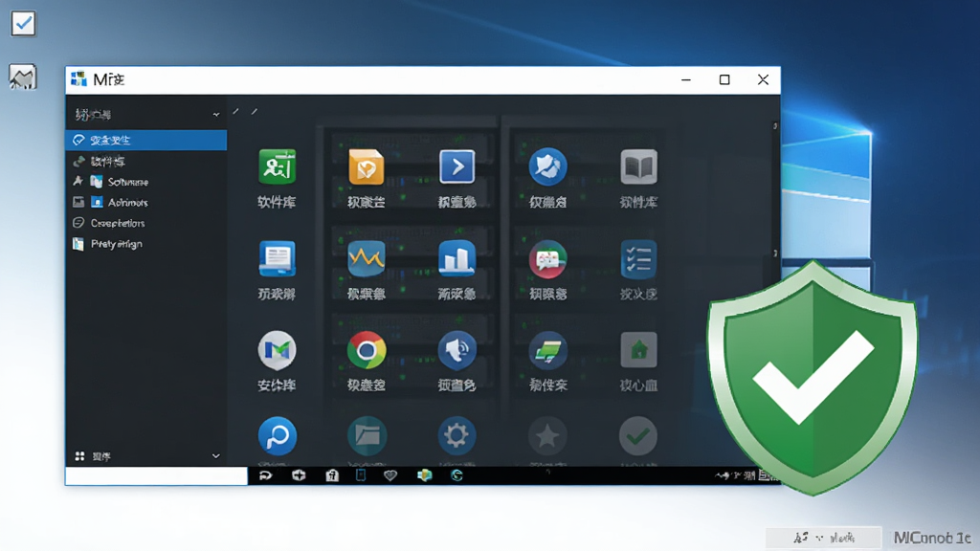Launch the M mail app icon
The image size is (980, 551).
277,350
